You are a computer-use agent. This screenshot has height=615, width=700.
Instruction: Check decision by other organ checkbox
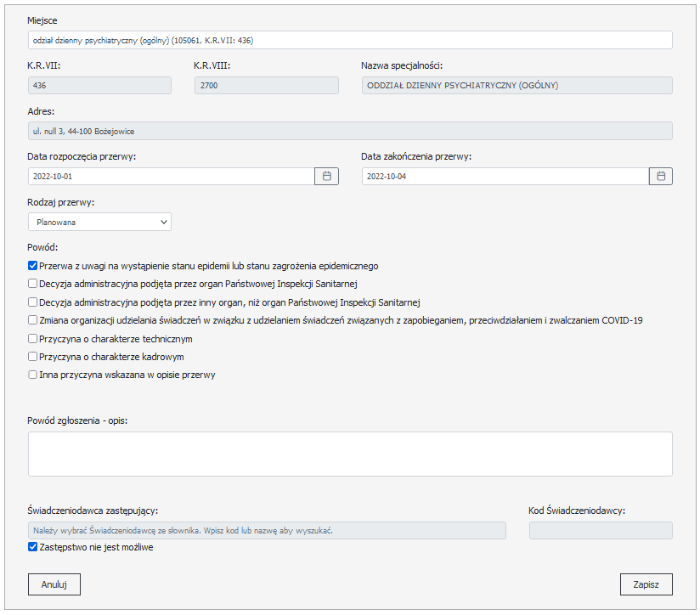[x=33, y=302]
